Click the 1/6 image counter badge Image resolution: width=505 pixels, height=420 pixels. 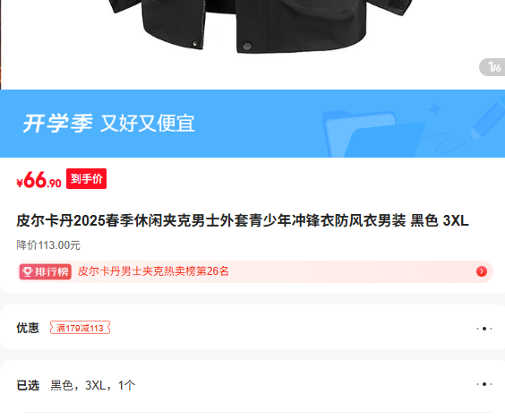492,67
